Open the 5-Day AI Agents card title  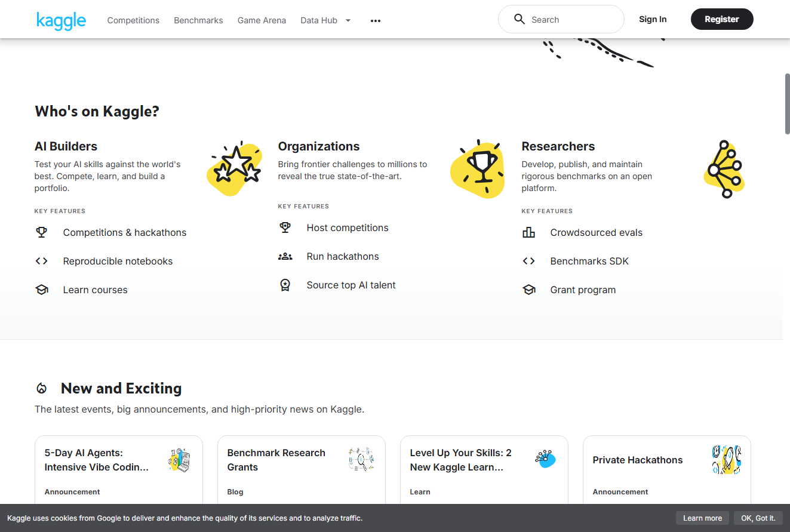(x=97, y=460)
